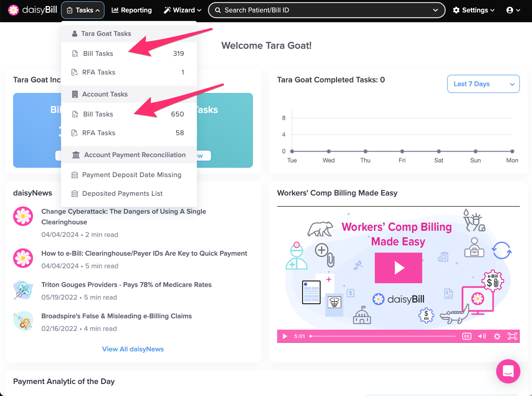Click the Tue data point on chart
This screenshot has width=532, height=396.
coord(292,151)
